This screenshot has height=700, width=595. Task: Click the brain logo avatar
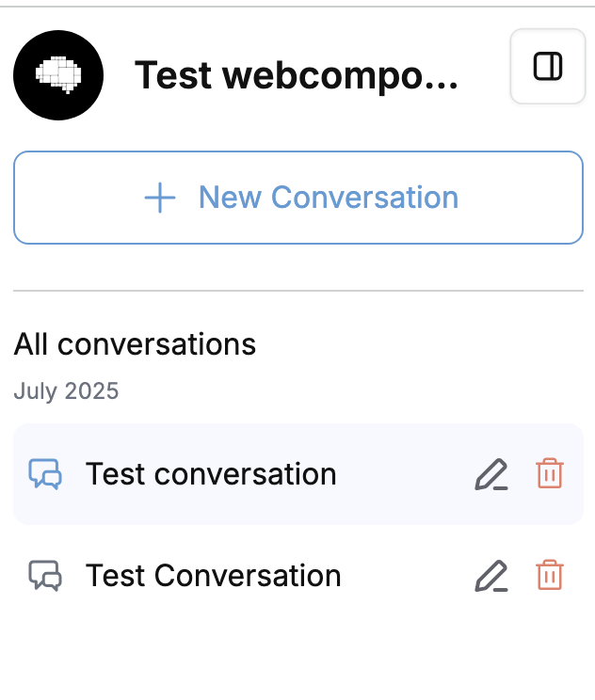click(x=58, y=75)
